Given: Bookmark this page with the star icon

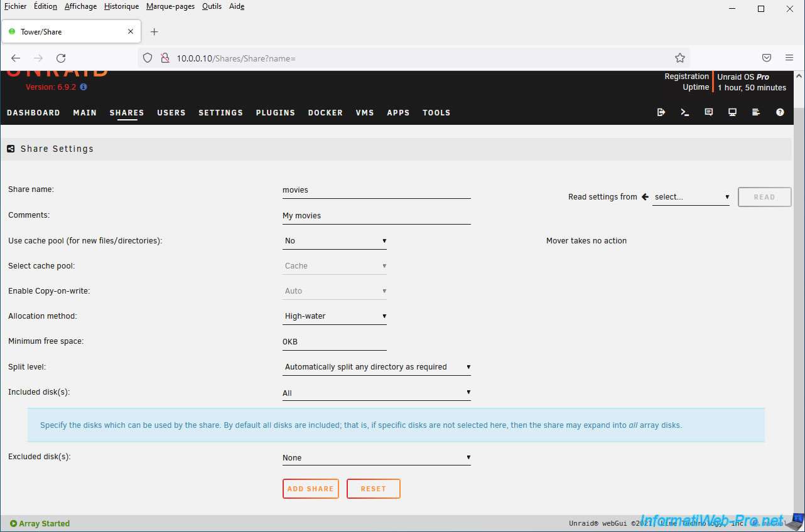Looking at the screenshot, I should coord(680,58).
